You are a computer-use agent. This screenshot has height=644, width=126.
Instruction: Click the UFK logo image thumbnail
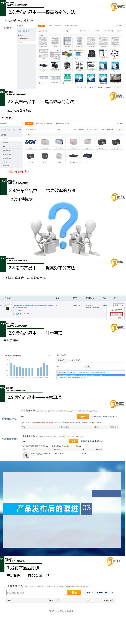(31, 142)
